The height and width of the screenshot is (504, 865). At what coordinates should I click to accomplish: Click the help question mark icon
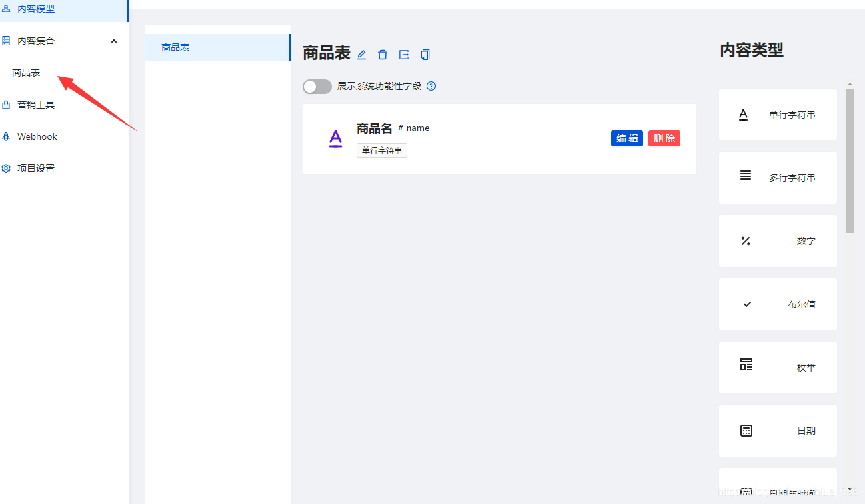(x=431, y=86)
